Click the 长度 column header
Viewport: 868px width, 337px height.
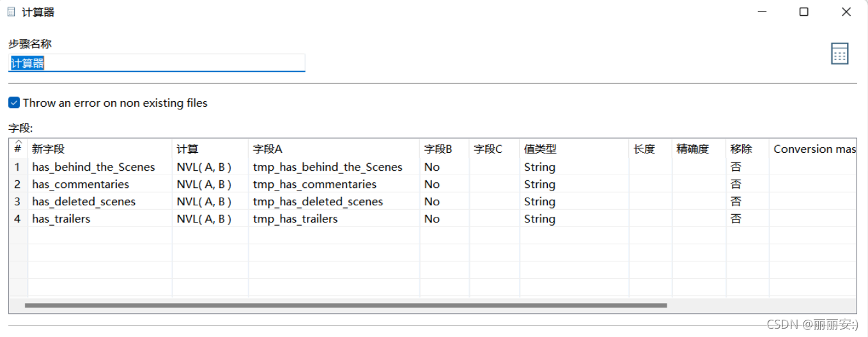point(650,148)
